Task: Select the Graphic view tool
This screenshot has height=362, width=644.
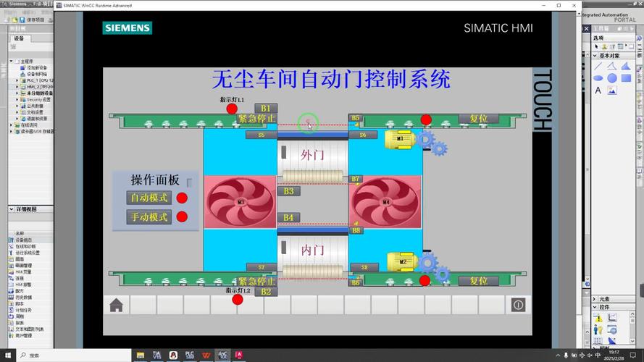Action: point(612,90)
